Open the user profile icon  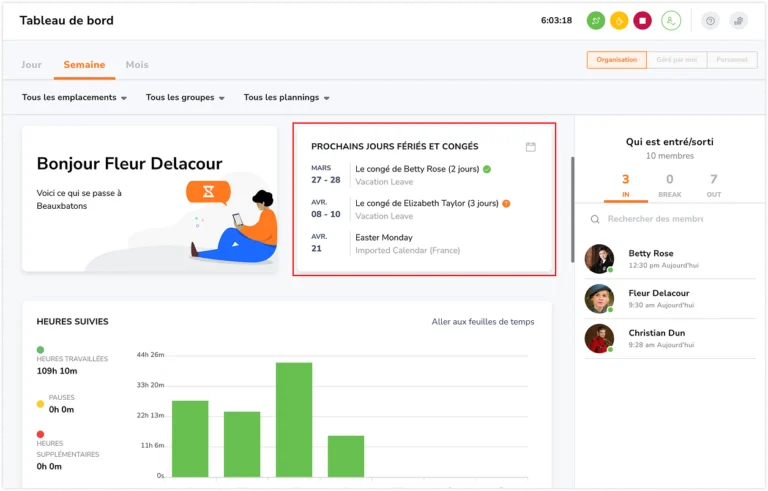point(671,21)
